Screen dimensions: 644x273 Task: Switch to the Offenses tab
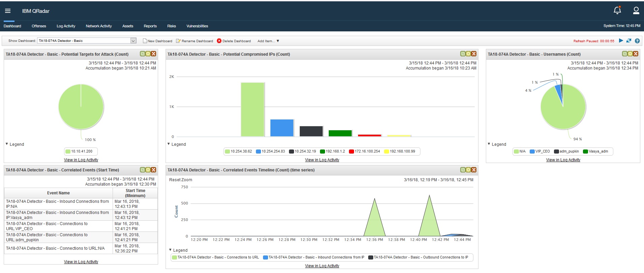click(x=39, y=26)
